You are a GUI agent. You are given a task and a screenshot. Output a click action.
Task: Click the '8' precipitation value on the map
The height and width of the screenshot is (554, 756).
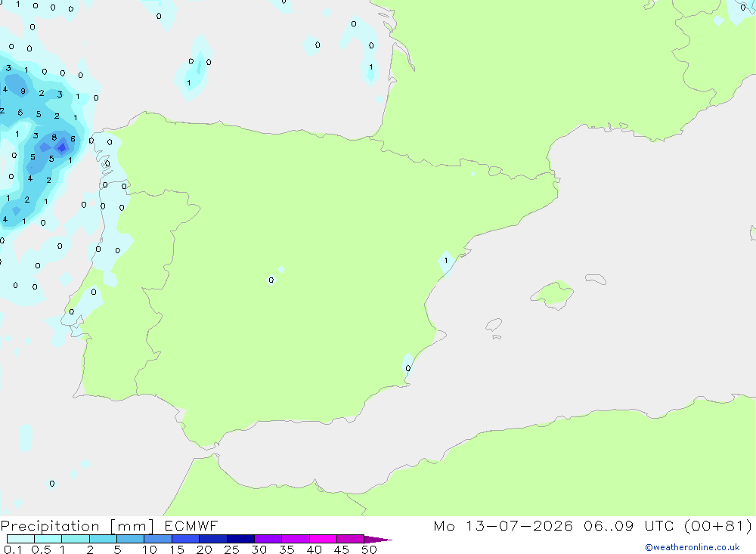[54, 138]
